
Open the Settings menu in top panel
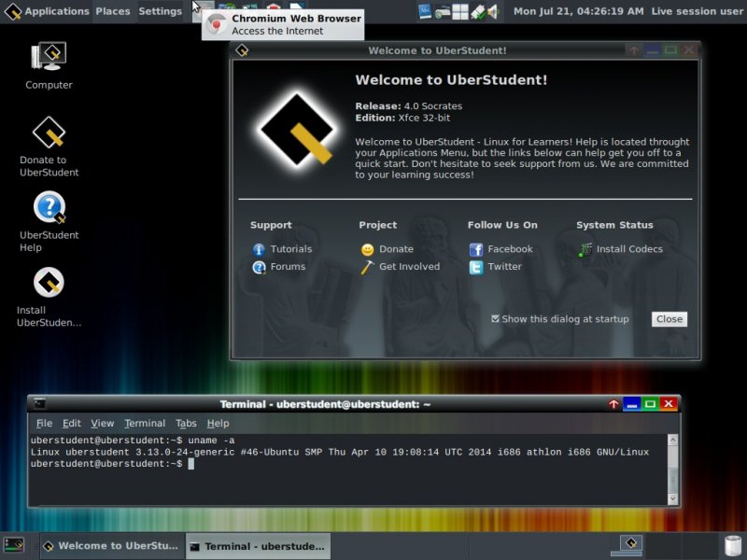[x=160, y=11]
